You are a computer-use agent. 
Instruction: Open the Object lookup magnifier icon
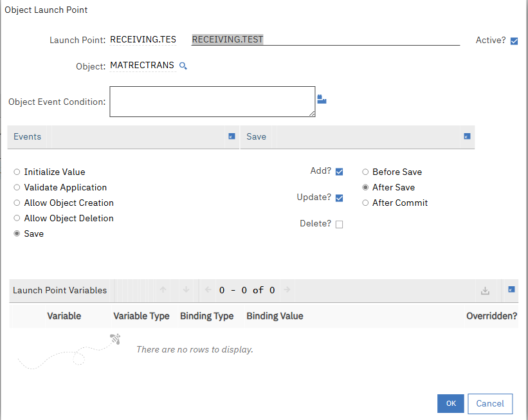click(183, 66)
